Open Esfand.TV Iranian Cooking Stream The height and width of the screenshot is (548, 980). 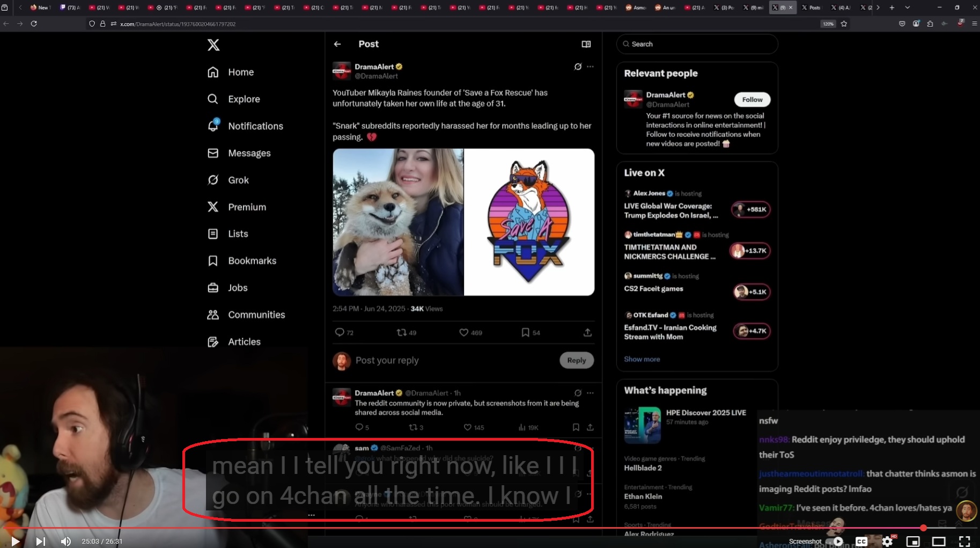coord(697,326)
